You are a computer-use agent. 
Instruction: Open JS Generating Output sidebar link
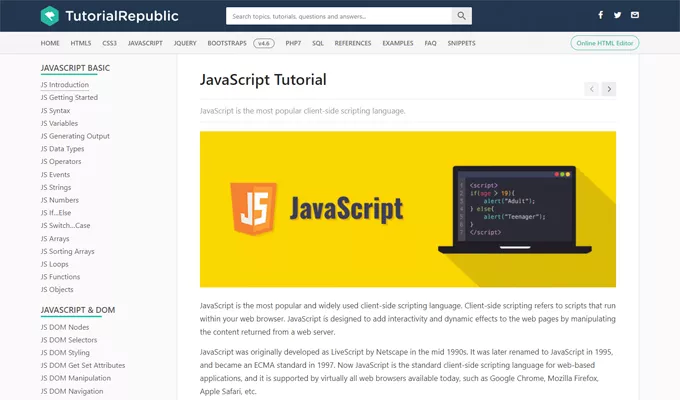(x=75, y=136)
